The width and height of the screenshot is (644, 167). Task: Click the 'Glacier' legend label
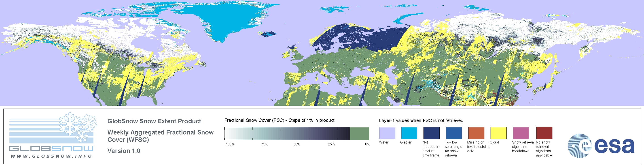(x=406, y=142)
